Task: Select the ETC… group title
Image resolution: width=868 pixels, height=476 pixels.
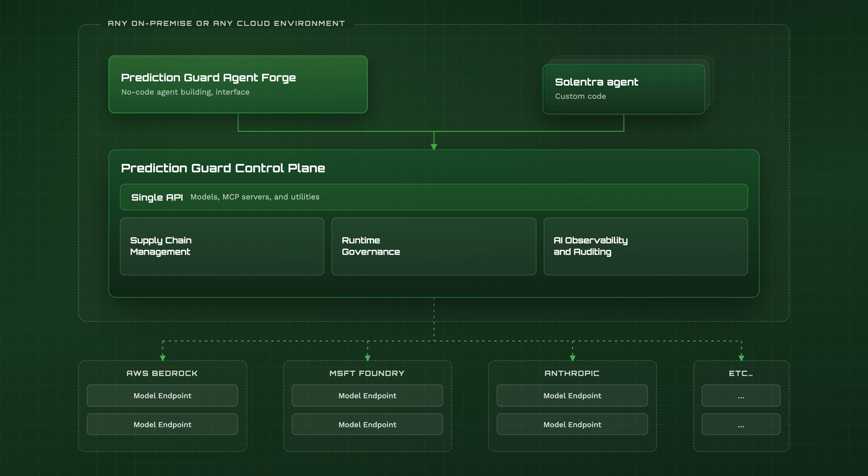Action: coord(741,373)
